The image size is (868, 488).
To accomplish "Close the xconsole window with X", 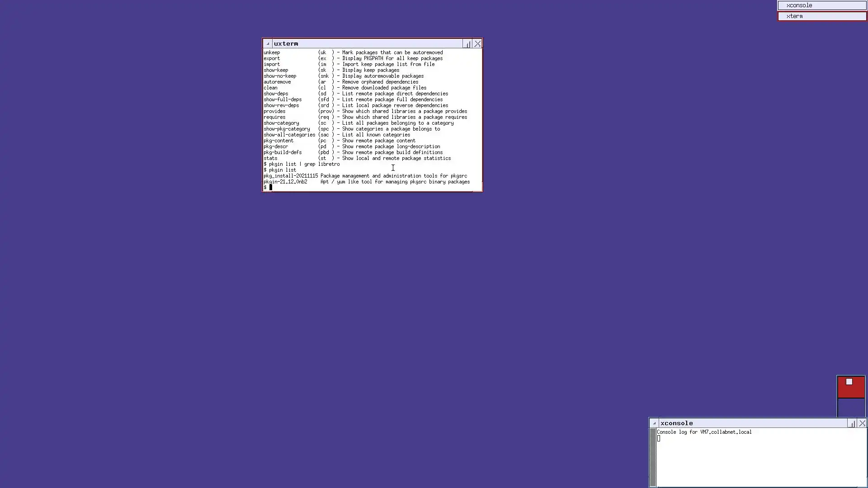I will click(x=862, y=423).
